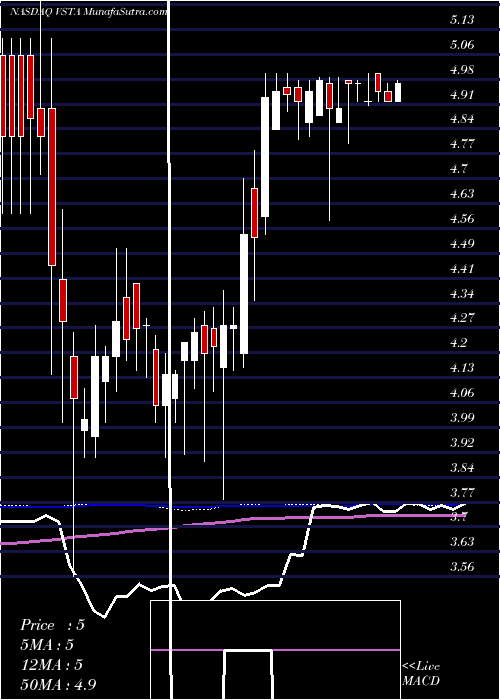
Task: Click the 4.41 price axis value
Action: pos(460,269)
